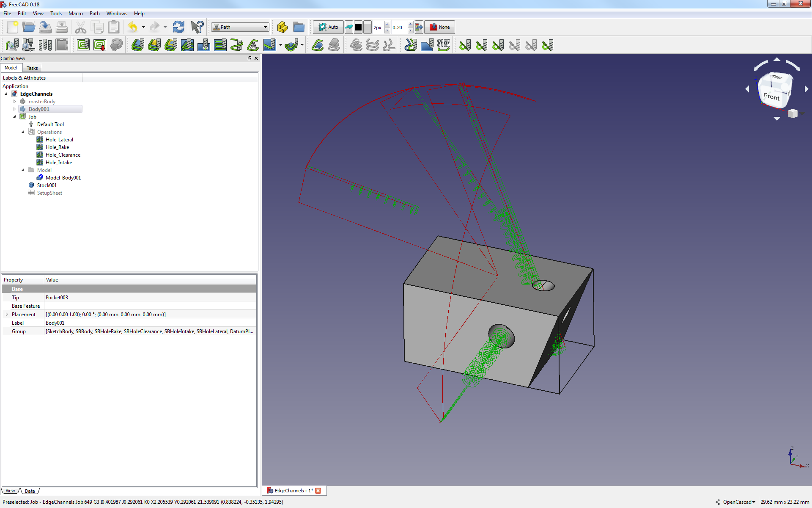Viewport: 812px width, 508px height.
Task: Close the EdgeChannels document tab
Action: (318, 491)
